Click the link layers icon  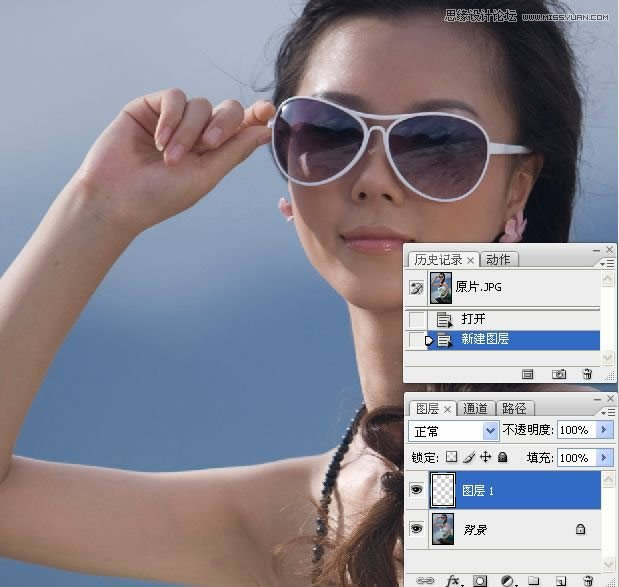[425, 579]
